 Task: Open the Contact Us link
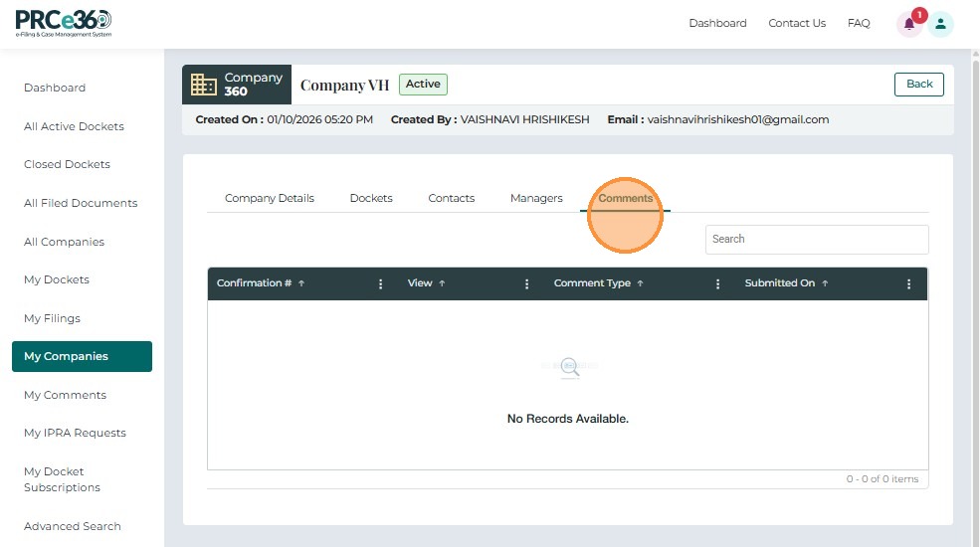click(x=797, y=23)
